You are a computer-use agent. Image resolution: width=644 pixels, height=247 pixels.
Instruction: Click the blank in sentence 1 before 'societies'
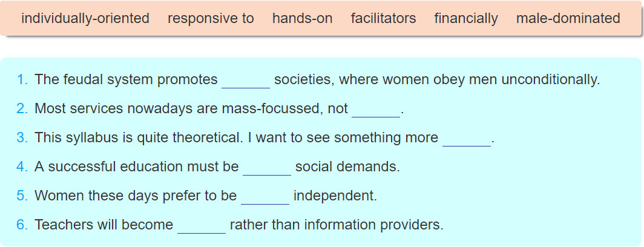(246, 81)
